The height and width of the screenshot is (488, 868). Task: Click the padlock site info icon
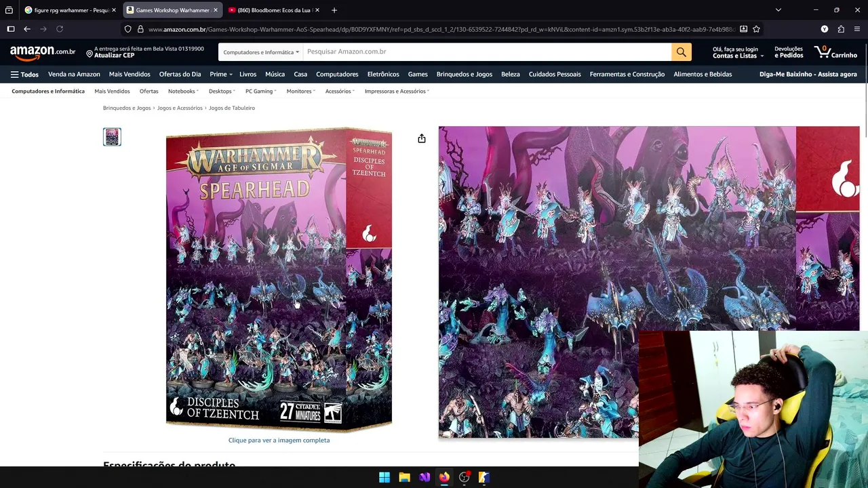(x=140, y=29)
